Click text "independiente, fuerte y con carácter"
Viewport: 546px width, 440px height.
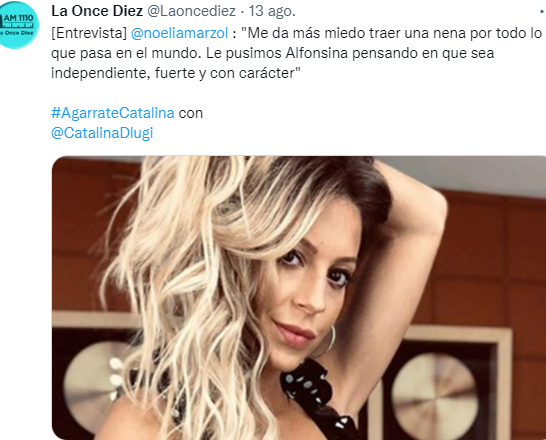[176, 73]
